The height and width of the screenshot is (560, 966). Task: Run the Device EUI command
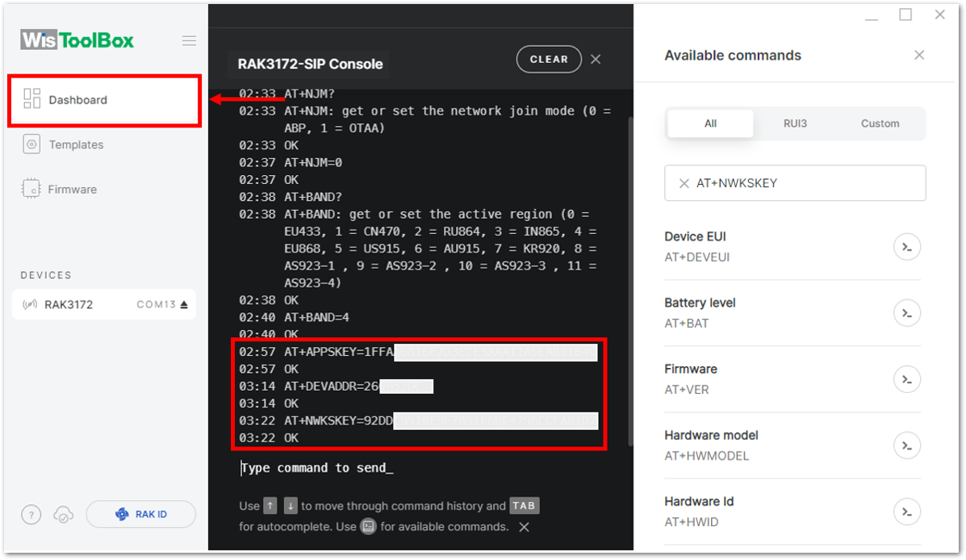[907, 247]
